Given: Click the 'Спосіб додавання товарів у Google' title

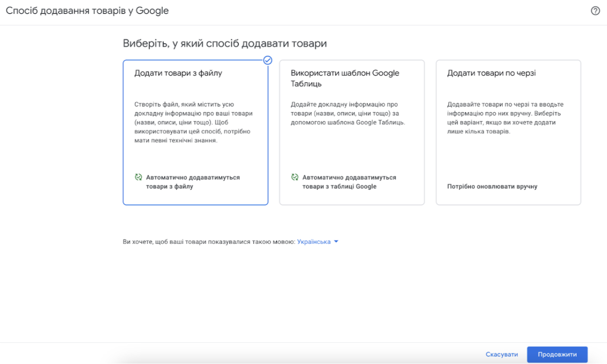Looking at the screenshot, I should tap(87, 10).
